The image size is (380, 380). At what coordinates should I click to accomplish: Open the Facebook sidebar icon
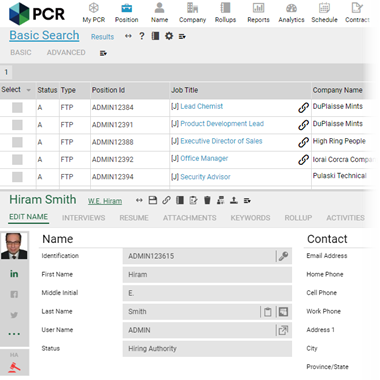[14, 294]
